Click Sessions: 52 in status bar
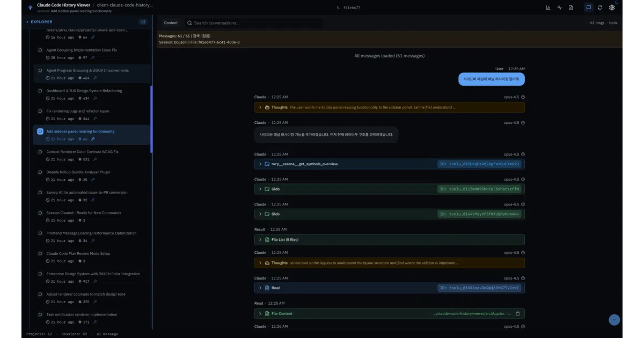Image resolution: width=644 pixels, height=338 pixels. click(75, 334)
